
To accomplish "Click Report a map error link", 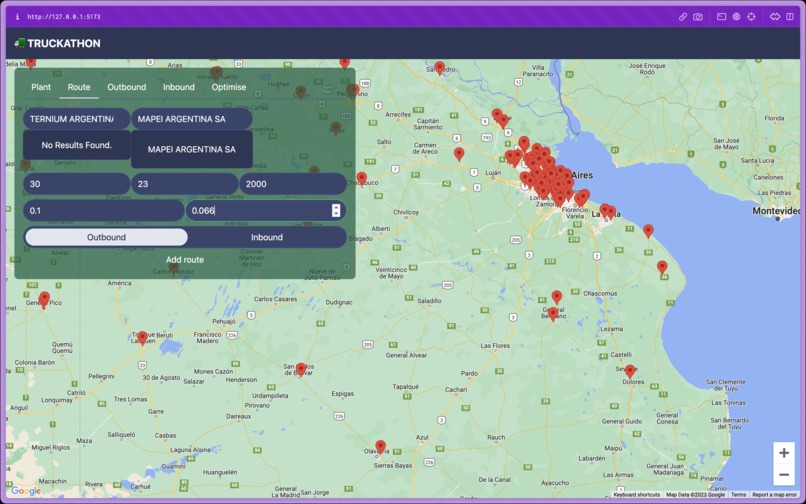I will click(775, 494).
